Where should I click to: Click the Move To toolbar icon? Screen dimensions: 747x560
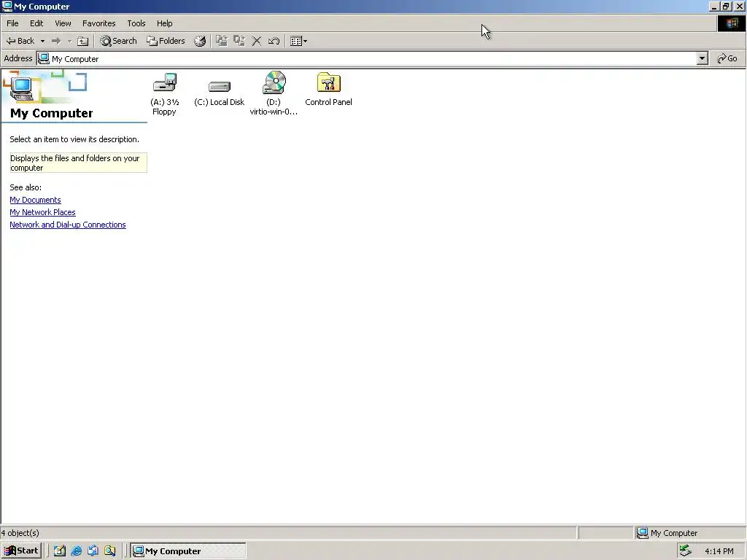pyautogui.click(x=222, y=41)
